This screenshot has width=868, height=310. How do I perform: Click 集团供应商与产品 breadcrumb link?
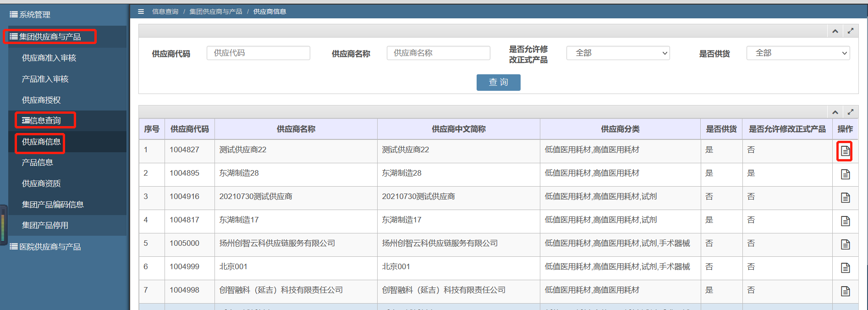216,11
